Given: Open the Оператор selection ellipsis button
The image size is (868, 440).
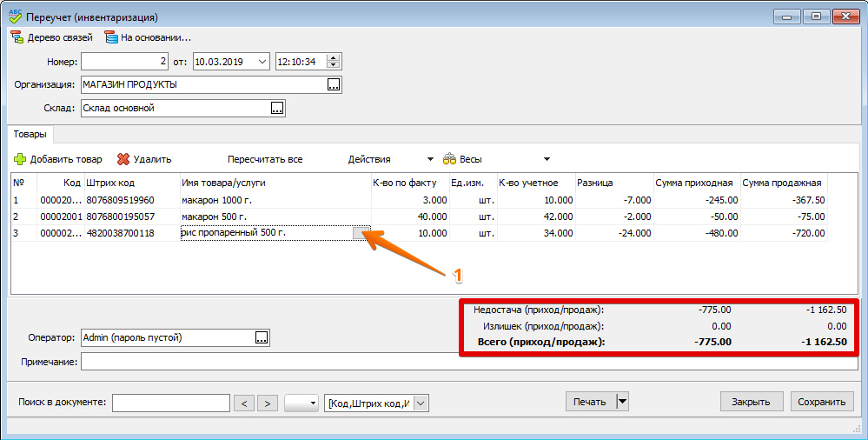Looking at the screenshot, I should 262,337.
